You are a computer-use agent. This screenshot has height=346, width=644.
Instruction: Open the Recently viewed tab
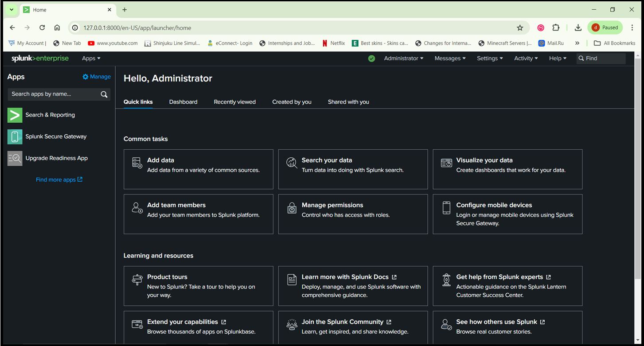[234, 101]
